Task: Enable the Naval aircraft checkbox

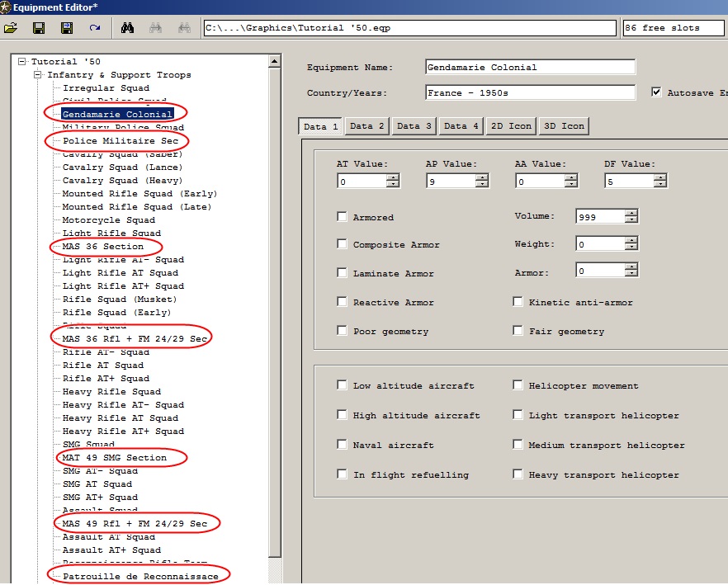Action: (343, 445)
